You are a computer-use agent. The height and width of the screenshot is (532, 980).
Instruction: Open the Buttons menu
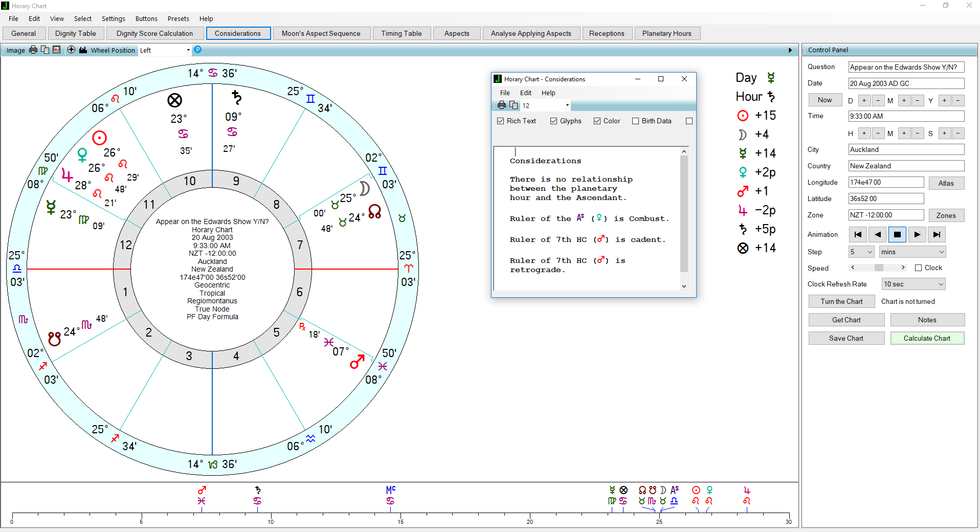pos(146,18)
